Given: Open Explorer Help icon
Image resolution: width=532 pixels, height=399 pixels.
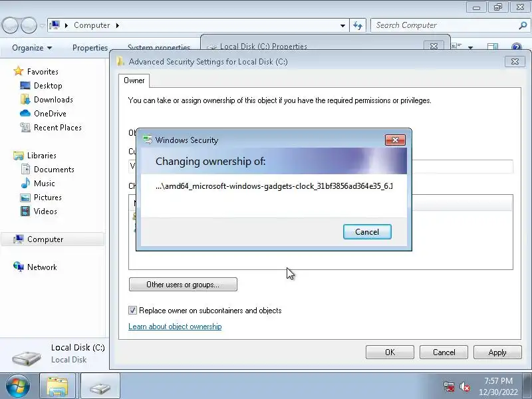Looking at the screenshot, I should click(517, 47).
